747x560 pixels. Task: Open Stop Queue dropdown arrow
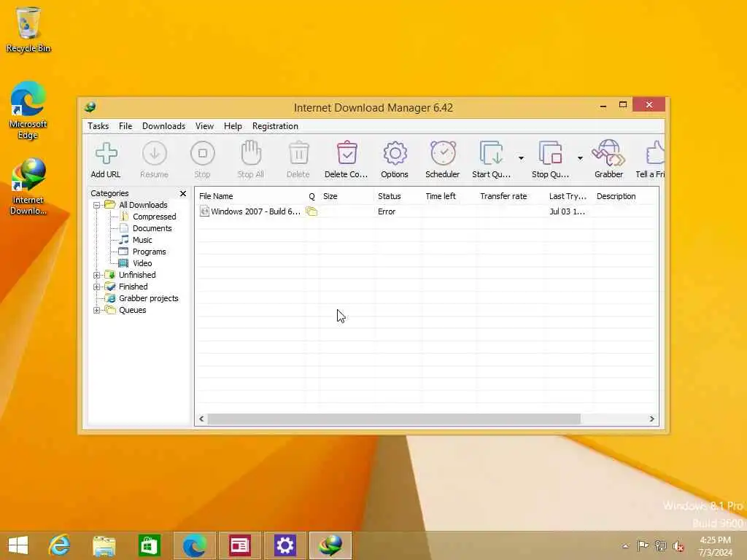pyautogui.click(x=580, y=158)
